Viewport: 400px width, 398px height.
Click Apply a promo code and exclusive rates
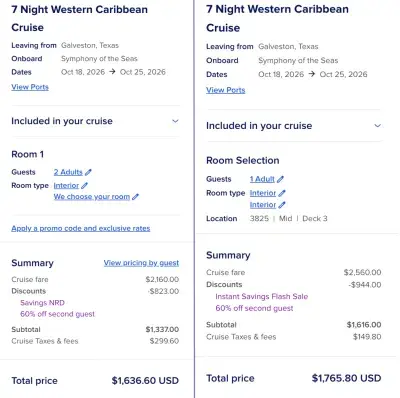pyautogui.click(x=81, y=228)
